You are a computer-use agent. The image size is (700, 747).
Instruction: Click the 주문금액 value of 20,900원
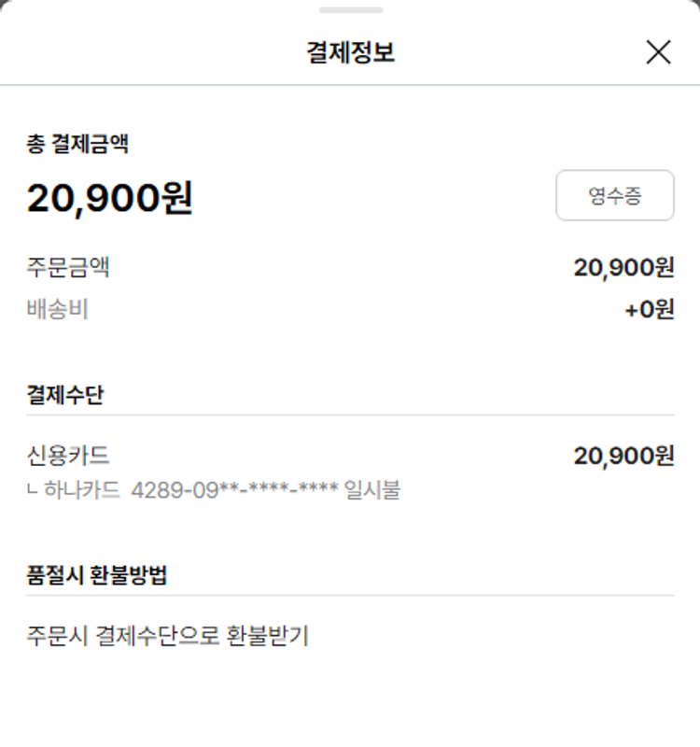[623, 268]
